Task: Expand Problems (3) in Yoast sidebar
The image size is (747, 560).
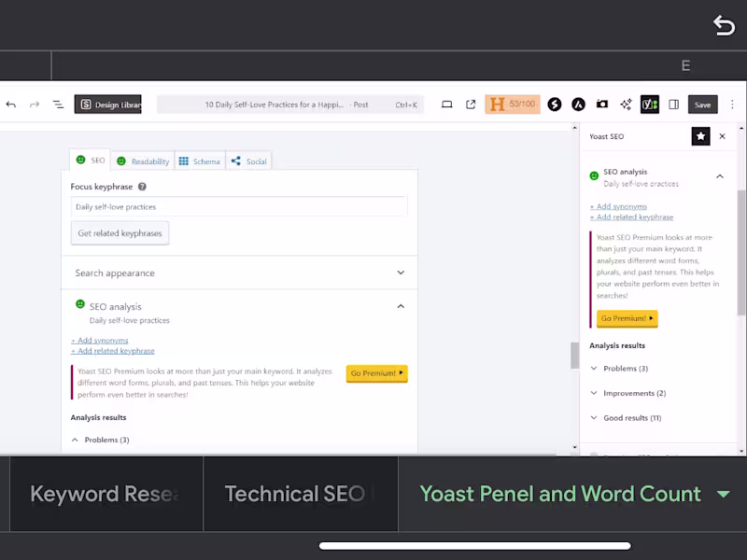Action: point(619,368)
